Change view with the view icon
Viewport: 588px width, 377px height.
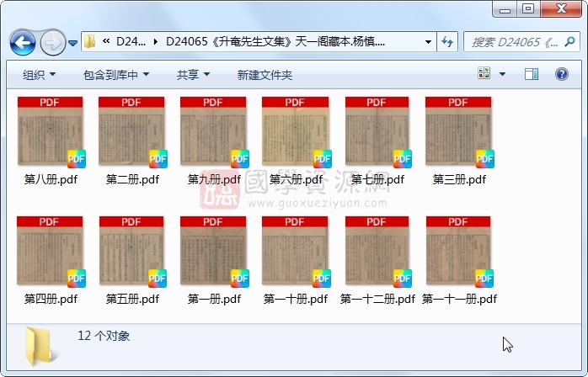click(x=484, y=73)
